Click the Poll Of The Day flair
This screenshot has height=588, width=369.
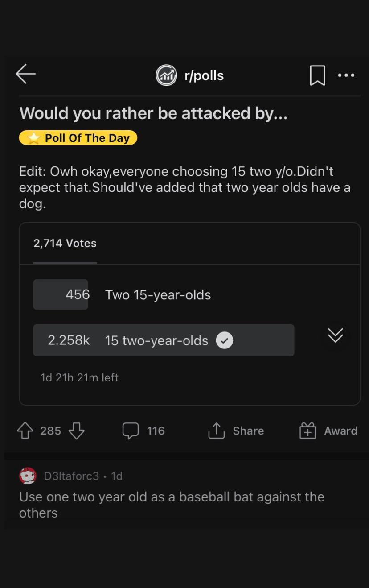tap(78, 138)
